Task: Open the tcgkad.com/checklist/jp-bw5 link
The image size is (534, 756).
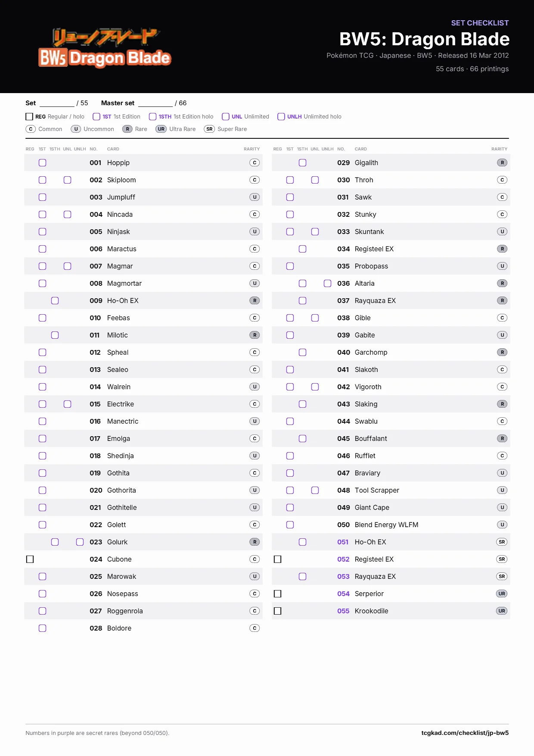Action: click(x=465, y=733)
